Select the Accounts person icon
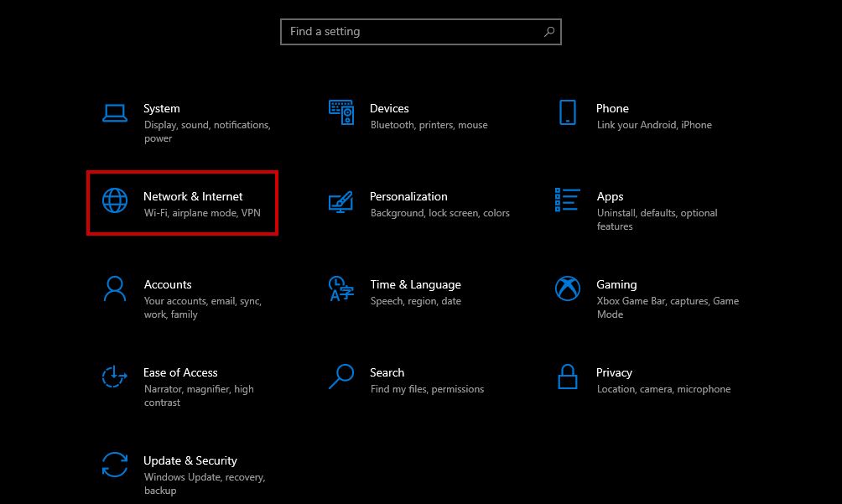The height and width of the screenshot is (504, 842). 113,289
